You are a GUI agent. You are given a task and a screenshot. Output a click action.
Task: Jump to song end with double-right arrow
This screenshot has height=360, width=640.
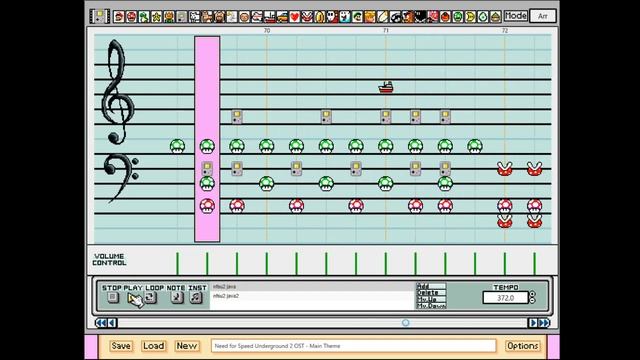click(x=544, y=323)
